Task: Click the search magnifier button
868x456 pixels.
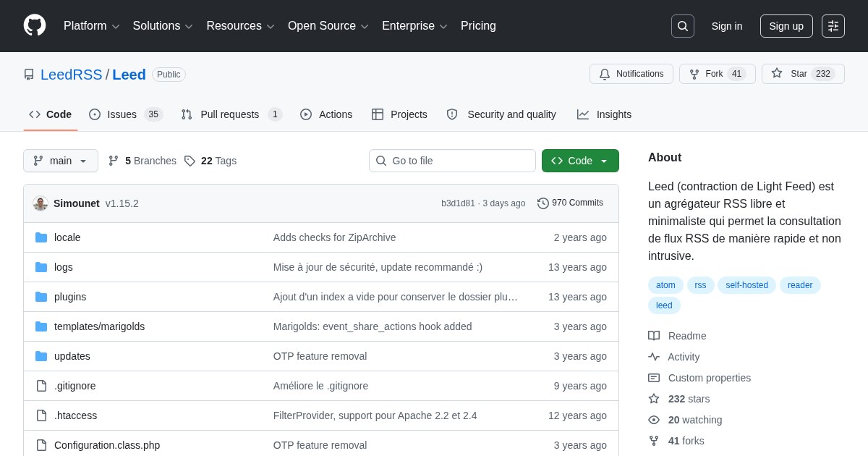Action: (x=683, y=26)
